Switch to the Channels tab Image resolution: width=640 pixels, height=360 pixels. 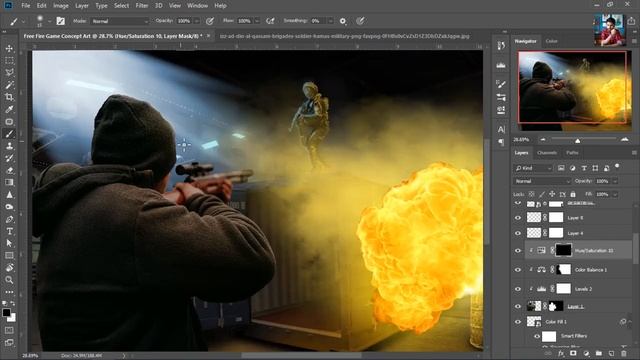547,153
